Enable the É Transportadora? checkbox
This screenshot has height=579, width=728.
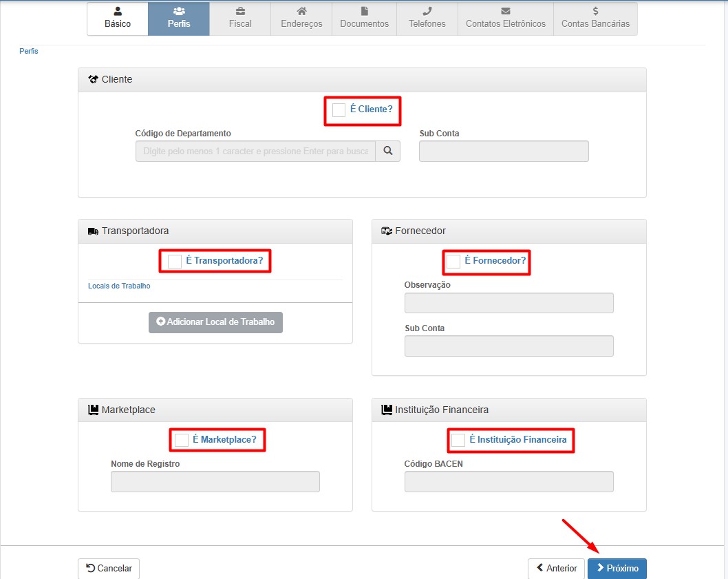(175, 262)
